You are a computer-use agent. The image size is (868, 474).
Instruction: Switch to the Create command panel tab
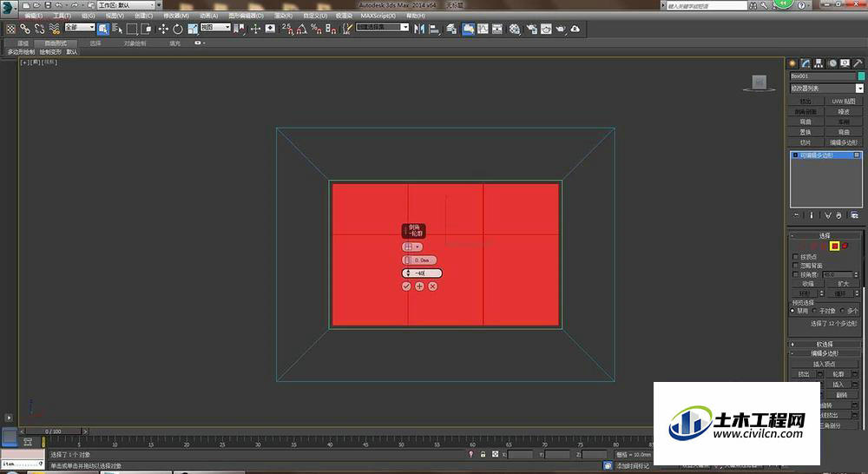tap(792, 63)
